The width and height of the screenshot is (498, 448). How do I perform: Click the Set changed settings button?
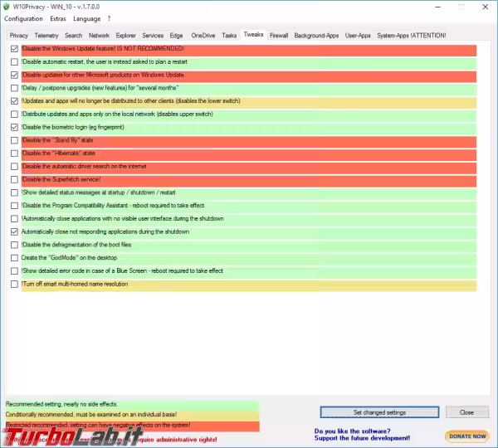pos(379,412)
